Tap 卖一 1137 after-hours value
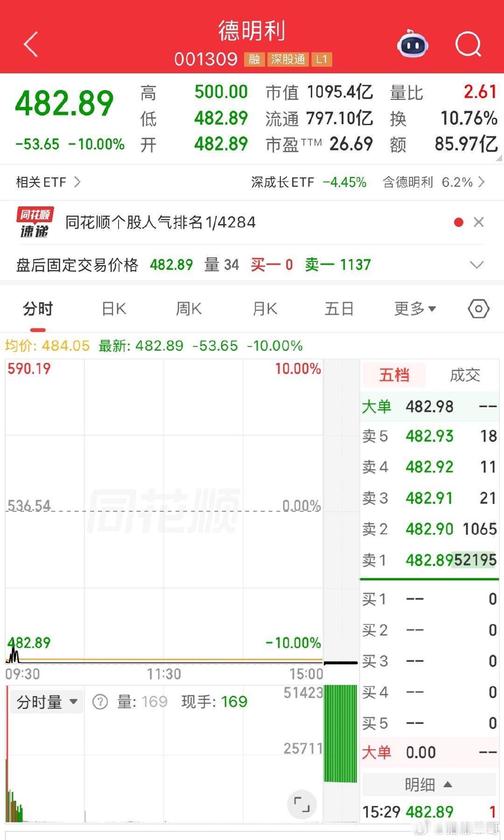 [x=338, y=265]
